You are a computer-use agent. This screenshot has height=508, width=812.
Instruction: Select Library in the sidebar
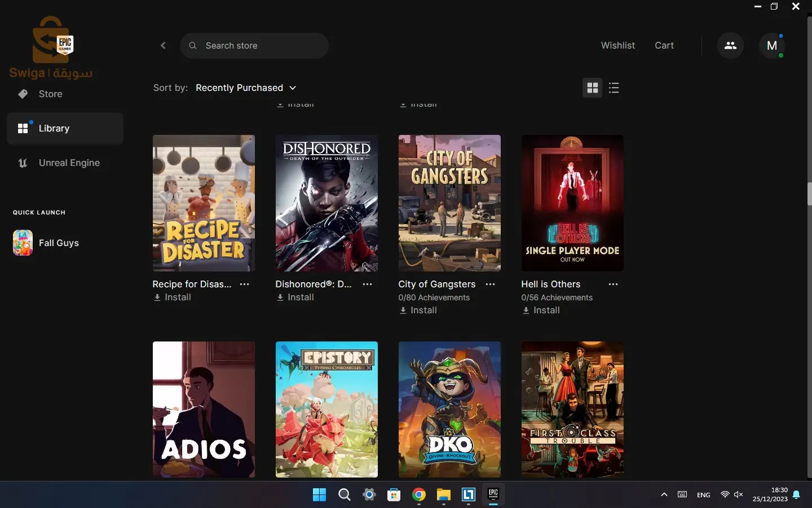(x=65, y=128)
